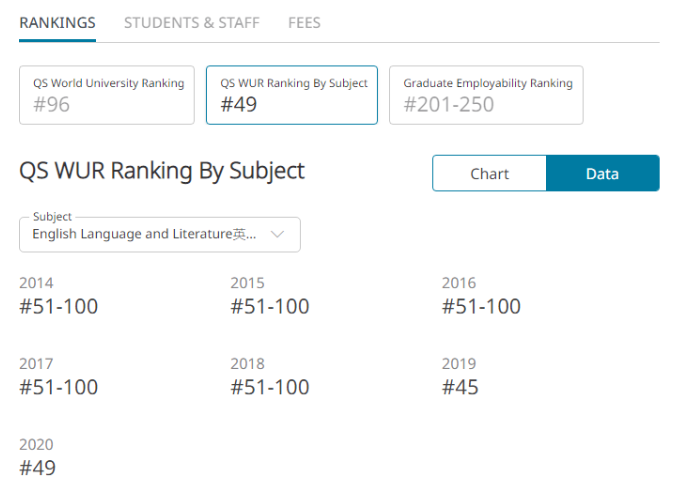Screen dimensions: 676x495
Task: Click the #49 value under 2020
Action: pos(37,468)
